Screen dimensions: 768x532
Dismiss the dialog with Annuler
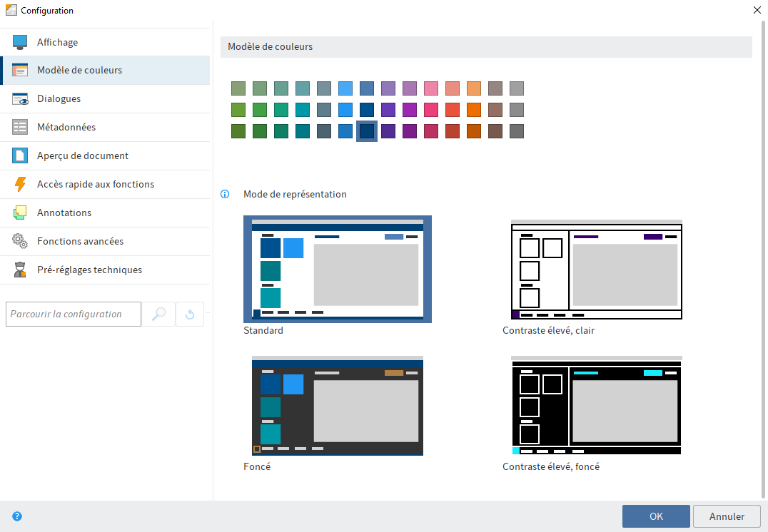pyautogui.click(x=727, y=516)
